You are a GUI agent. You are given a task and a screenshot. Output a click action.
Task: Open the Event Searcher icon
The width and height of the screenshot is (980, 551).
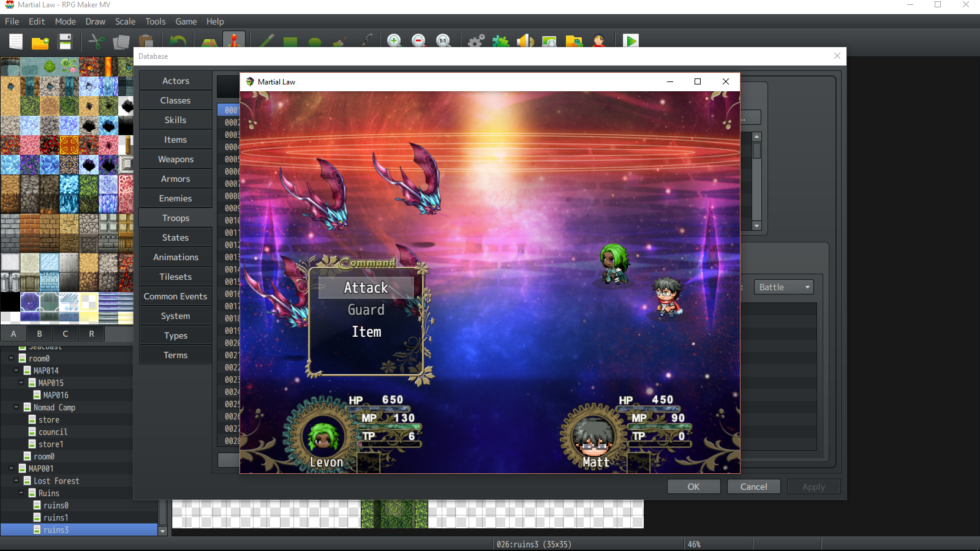click(x=549, y=42)
